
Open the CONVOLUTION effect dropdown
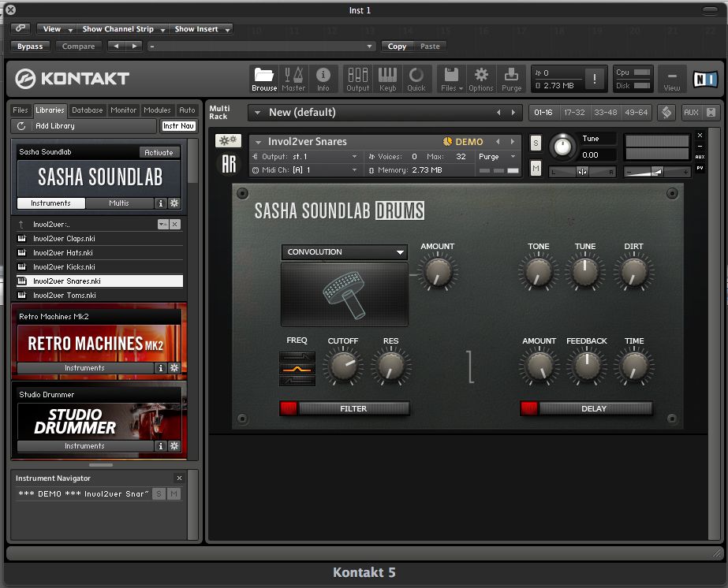(x=344, y=252)
